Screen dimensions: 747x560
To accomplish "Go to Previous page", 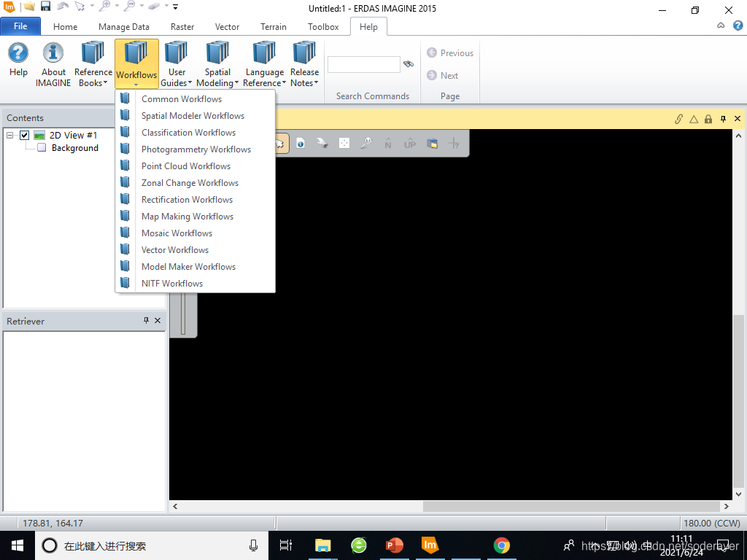I will 450,52.
